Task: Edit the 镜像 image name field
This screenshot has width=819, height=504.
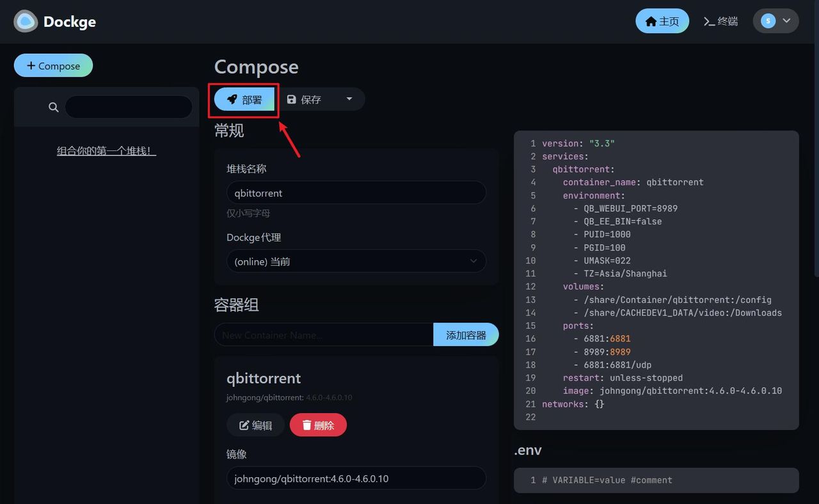Action: (356, 478)
